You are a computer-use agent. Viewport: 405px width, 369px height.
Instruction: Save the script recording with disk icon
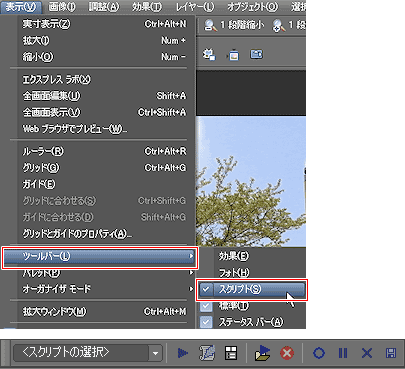[x=391, y=353]
